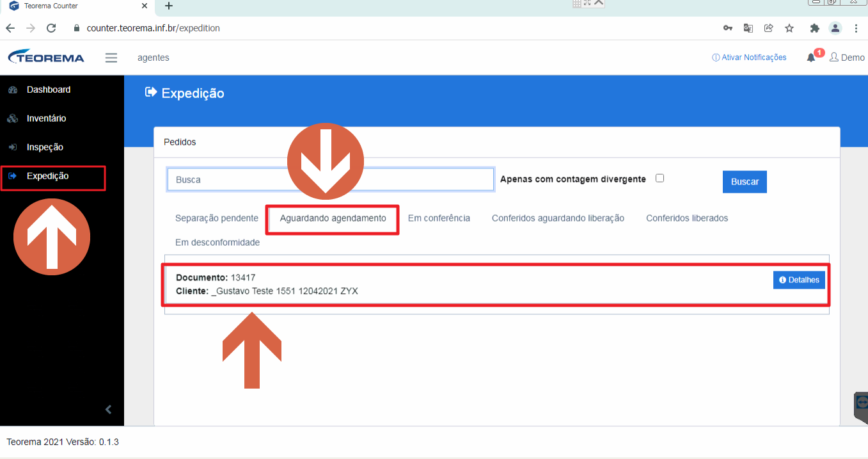The width and height of the screenshot is (868, 459).
Task: Click the Buscar button
Action: (745, 182)
